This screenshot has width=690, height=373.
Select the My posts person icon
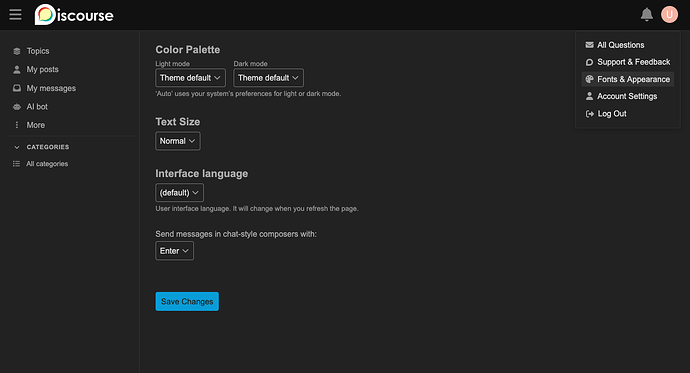(17, 69)
